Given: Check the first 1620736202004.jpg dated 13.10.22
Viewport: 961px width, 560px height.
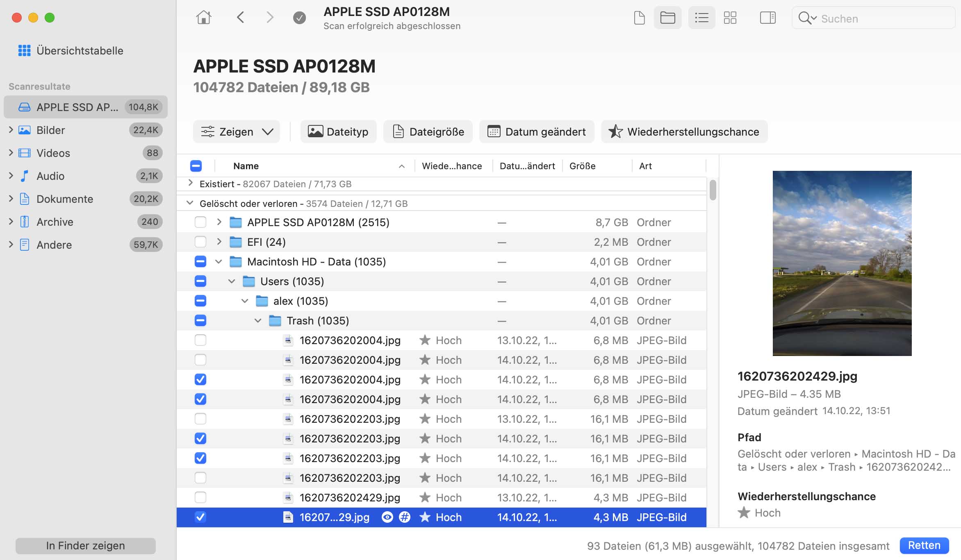Looking at the screenshot, I should coord(200,340).
